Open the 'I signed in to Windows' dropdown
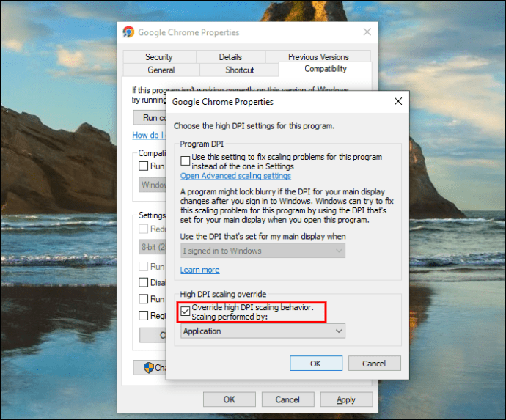This screenshot has height=420, width=506. coord(263,251)
